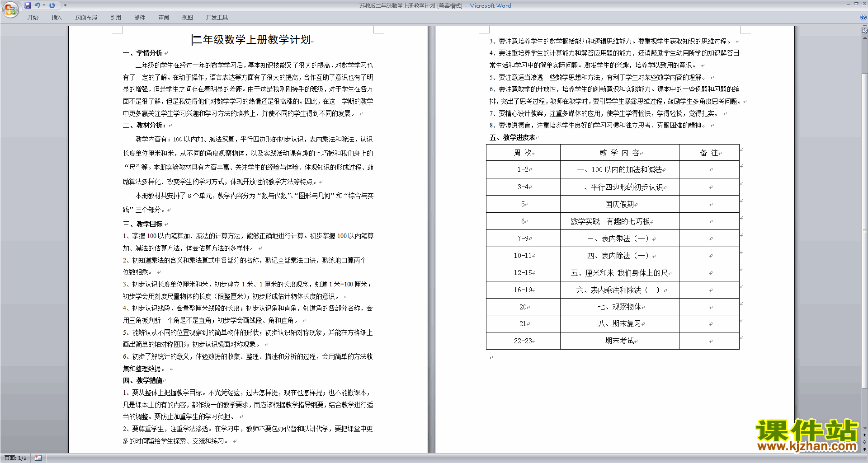
Task: Click the table cell 国庆假期
Action: (x=619, y=204)
